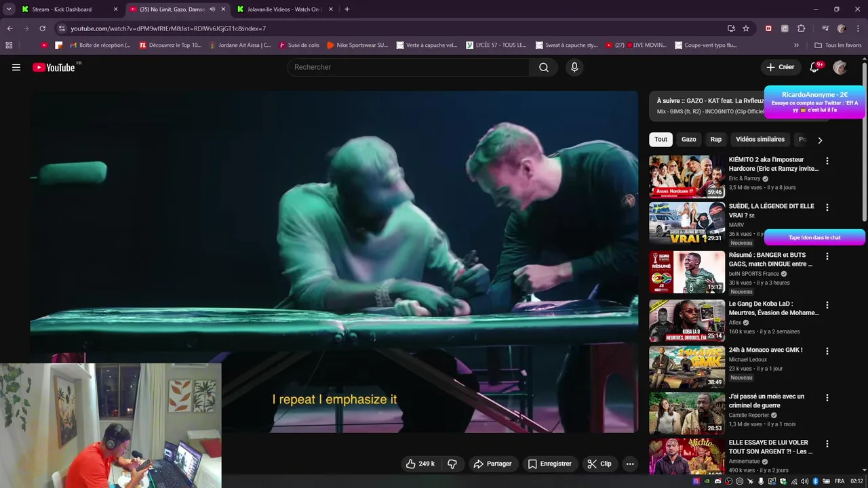The image size is (868, 488).
Task: Open options for Le Gang De Koba LaD video
Action: coord(827,306)
